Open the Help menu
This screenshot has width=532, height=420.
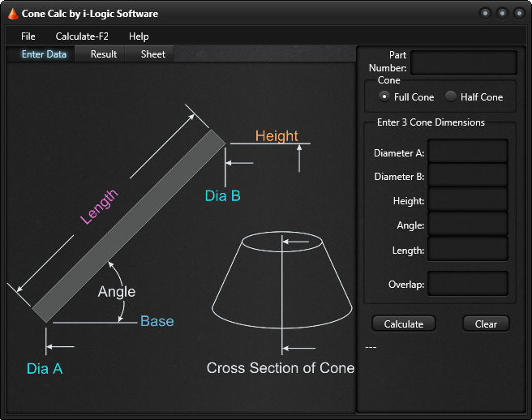(139, 36)
